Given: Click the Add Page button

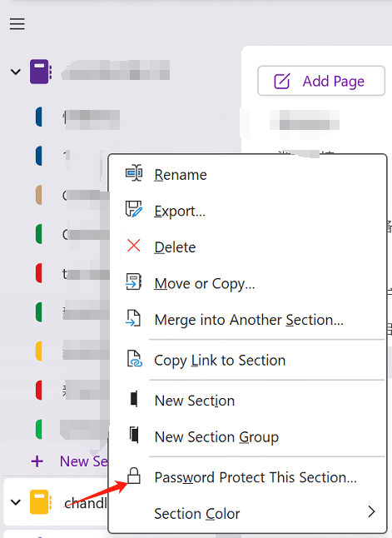Looking at the screenshot, I should pos(321,81).
